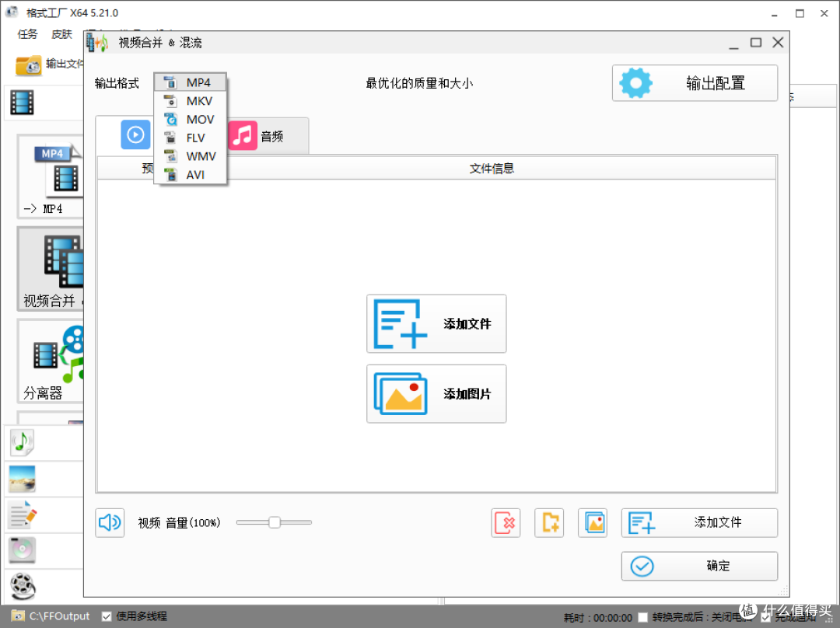Click the 文件信息 column header

pyautogui.click(x=492, y=168)
